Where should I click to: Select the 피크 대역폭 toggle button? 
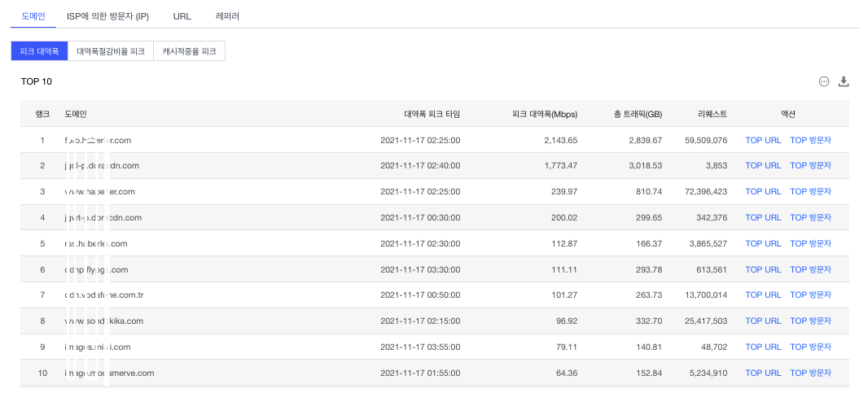point(39,51)
